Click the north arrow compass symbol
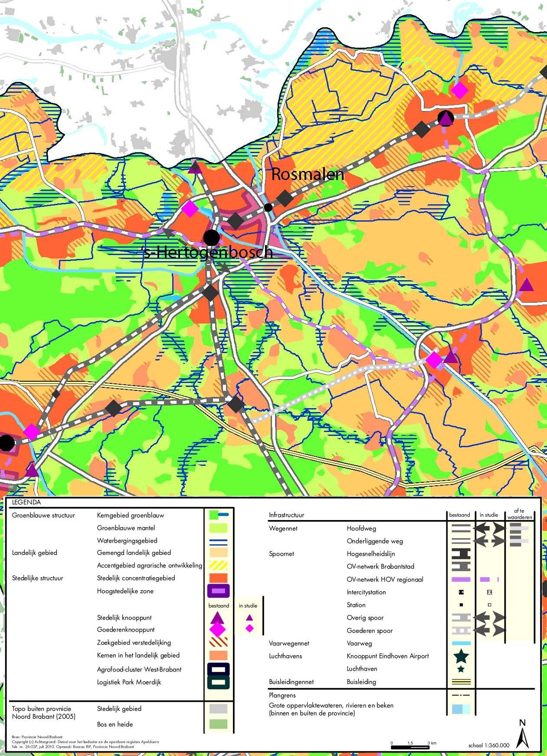 click(522, 733)
